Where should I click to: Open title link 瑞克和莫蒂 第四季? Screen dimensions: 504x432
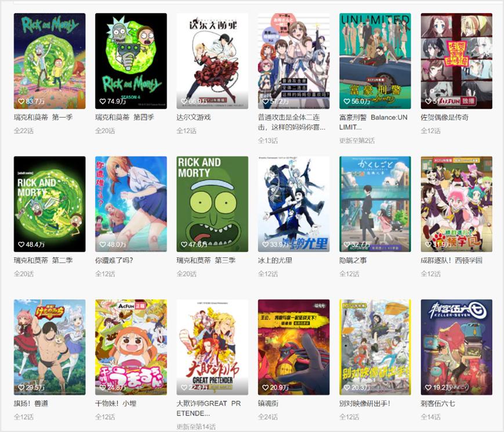click(x=124, y=117)
